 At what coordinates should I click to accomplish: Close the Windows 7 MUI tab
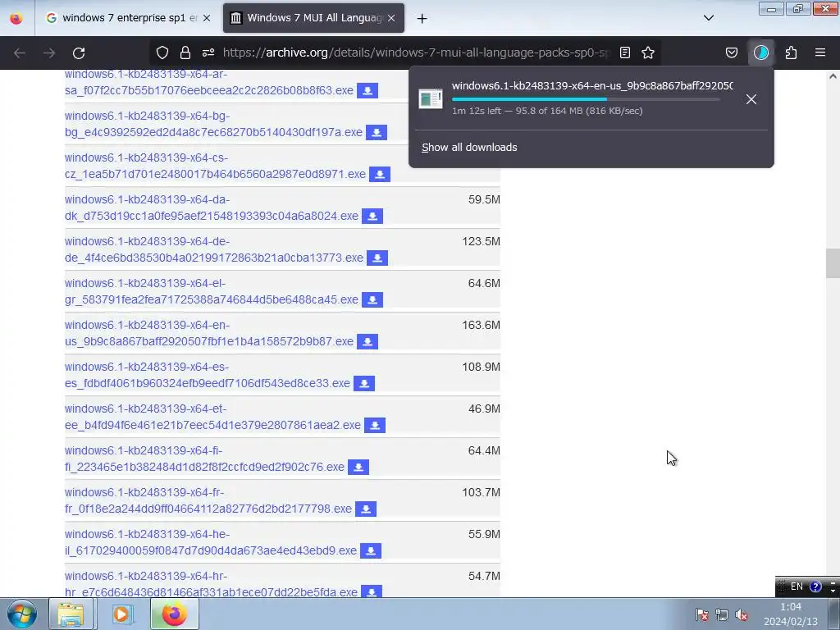(391, 18)
